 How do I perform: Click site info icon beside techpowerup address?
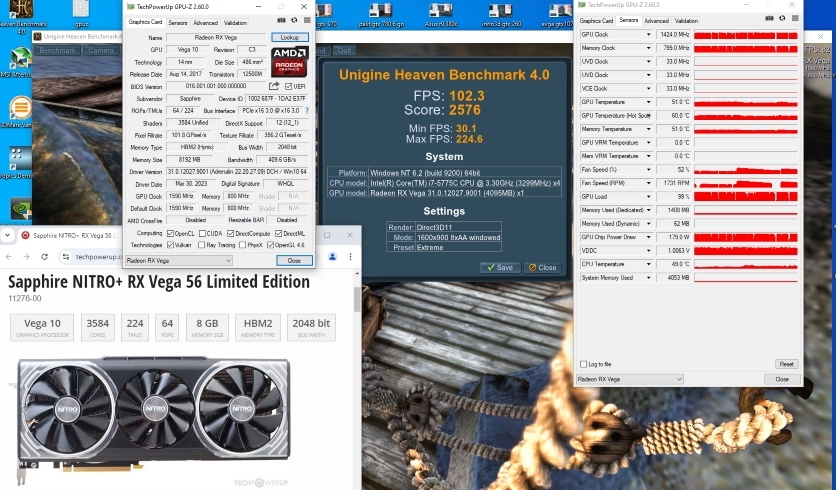[66, 256]
